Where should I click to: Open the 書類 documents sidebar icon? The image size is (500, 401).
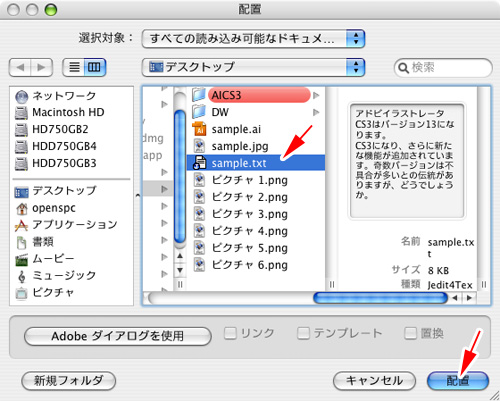[x=21, y=243]
